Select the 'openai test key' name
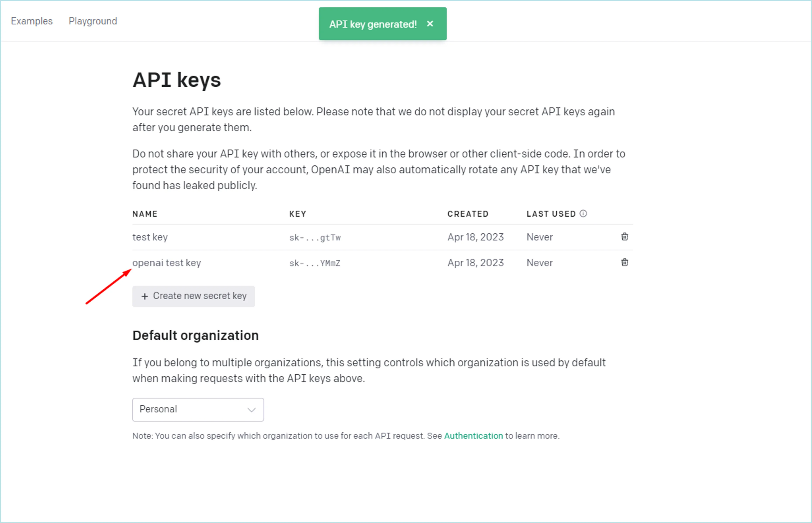Image resolution: width=812 pixels, height=523 pixels. (166, 263)
